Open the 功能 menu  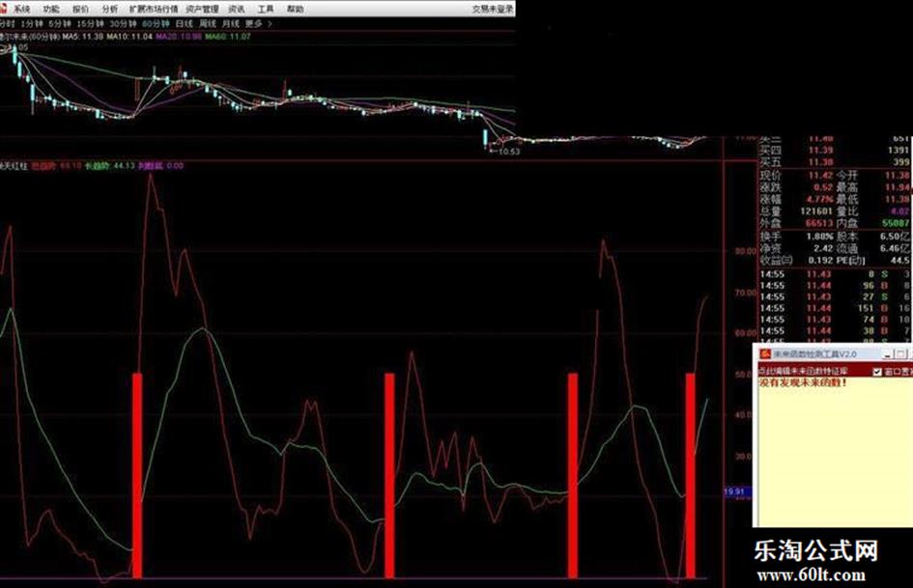point(51,10)
